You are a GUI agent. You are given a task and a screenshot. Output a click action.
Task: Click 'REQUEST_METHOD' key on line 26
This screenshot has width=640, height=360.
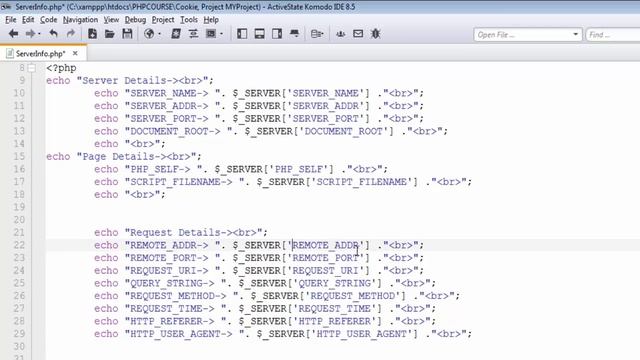click(353, 296)
